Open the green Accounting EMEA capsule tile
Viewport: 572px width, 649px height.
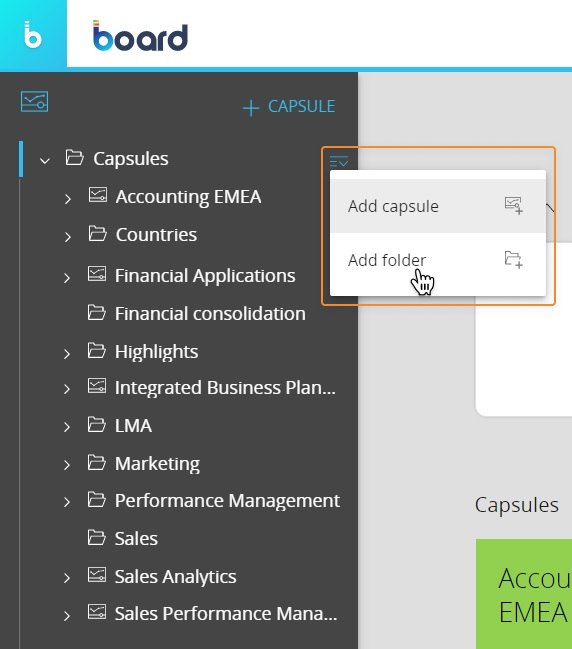click(524, 594)
